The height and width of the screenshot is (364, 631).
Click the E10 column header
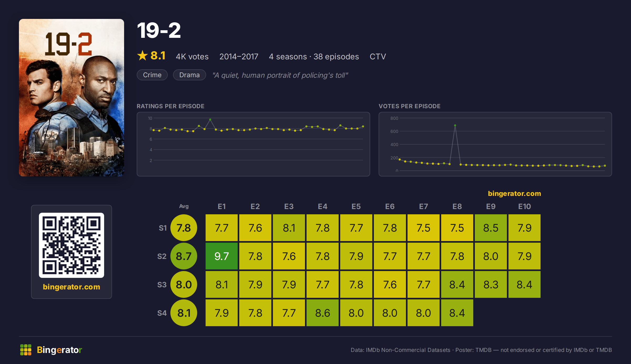(x=525, y=206)
